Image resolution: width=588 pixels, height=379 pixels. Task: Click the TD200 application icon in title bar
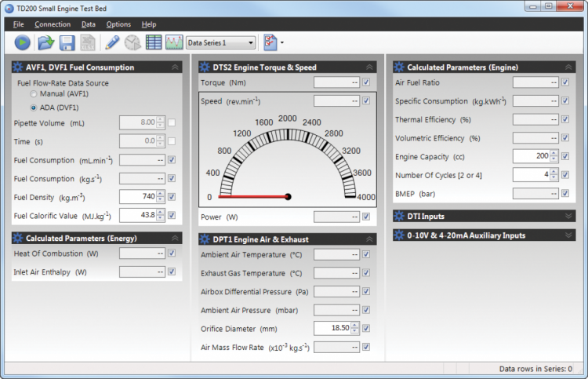(x=9, y=9)
